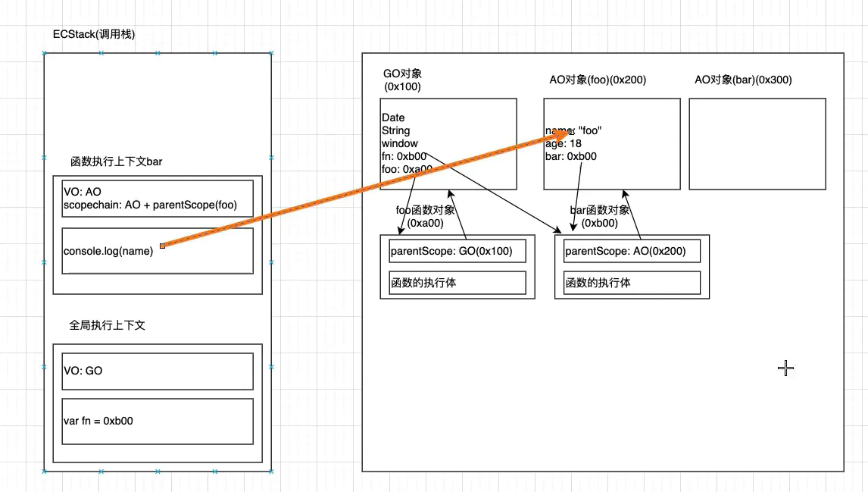Viewport: 868px width, 492px height.
Task: Click 函数的执行体 box under foo function
Action: point(457,283)
